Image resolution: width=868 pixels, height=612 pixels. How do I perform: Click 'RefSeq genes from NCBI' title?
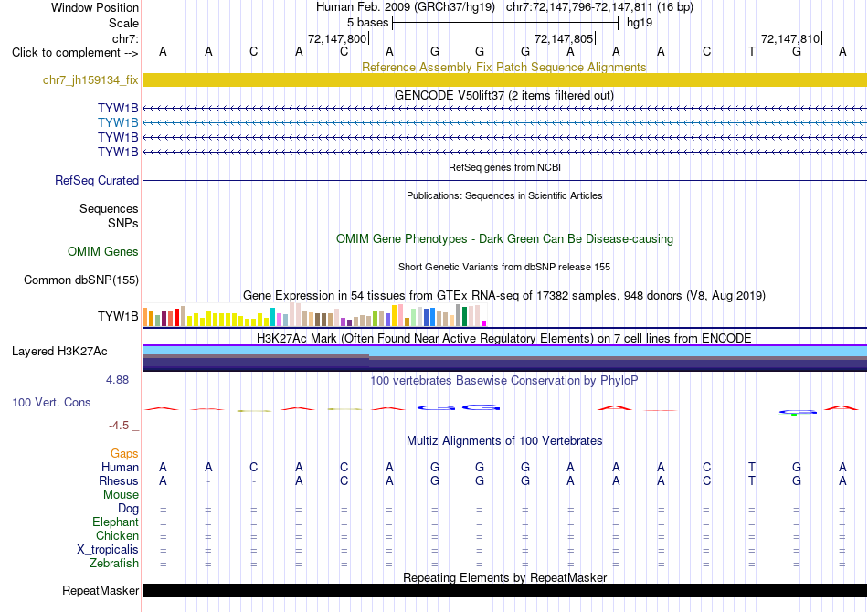coord(504,167)
